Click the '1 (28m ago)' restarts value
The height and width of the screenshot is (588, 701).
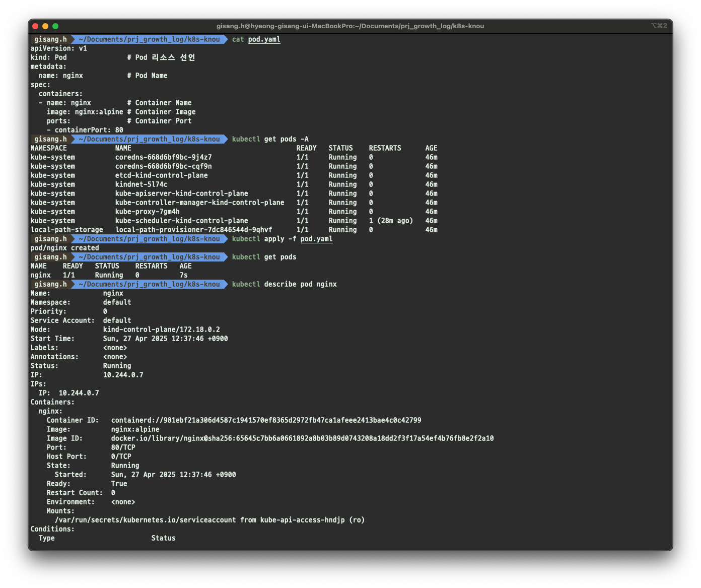pos(391,221)
